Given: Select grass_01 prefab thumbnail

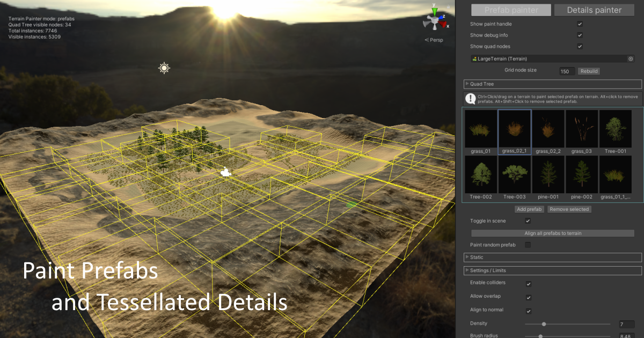Looking at the screenshot, I should click(481, 132).
